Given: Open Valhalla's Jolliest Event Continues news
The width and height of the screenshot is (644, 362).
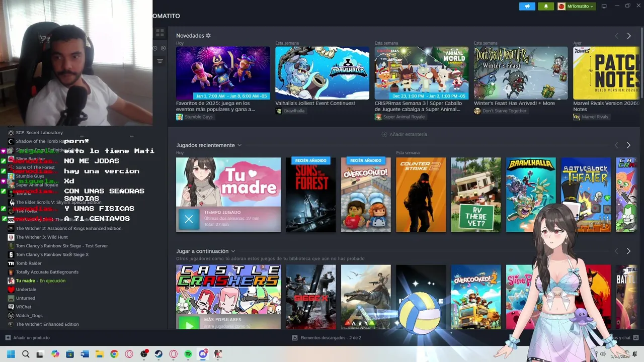Looking at the screenshot, I should pos(322,73).
